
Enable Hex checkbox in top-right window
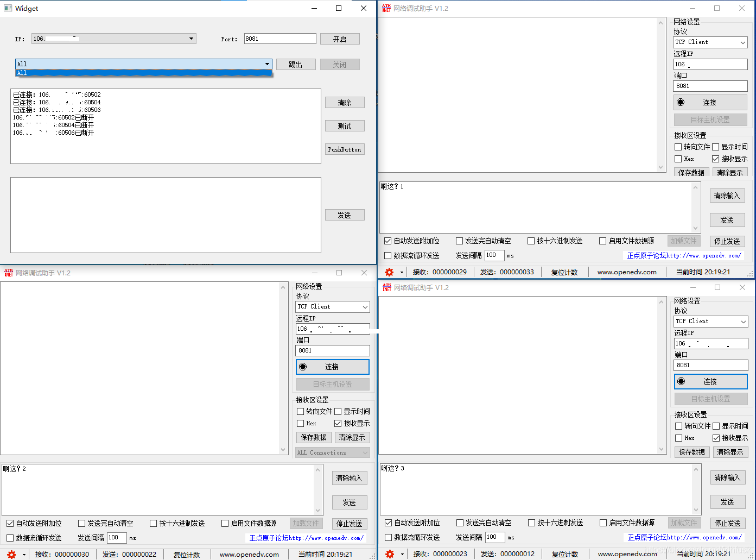678,159
